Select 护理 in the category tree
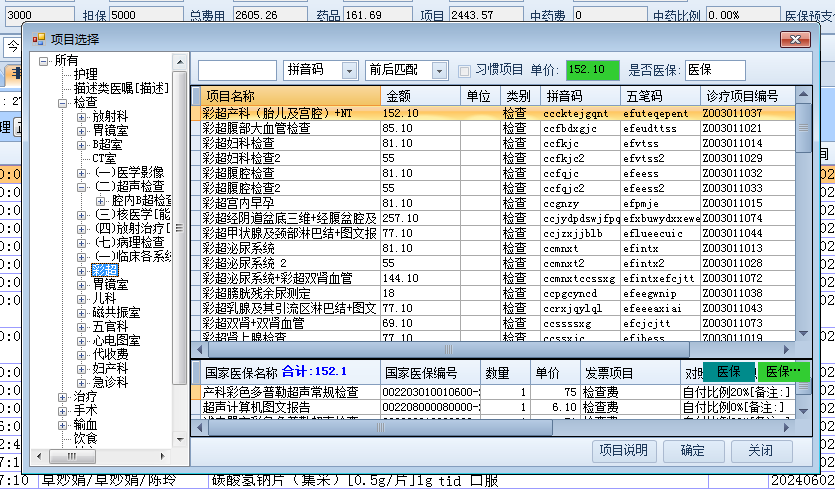Viewport: 835px width, 503px height. click(x=85, y=75)
